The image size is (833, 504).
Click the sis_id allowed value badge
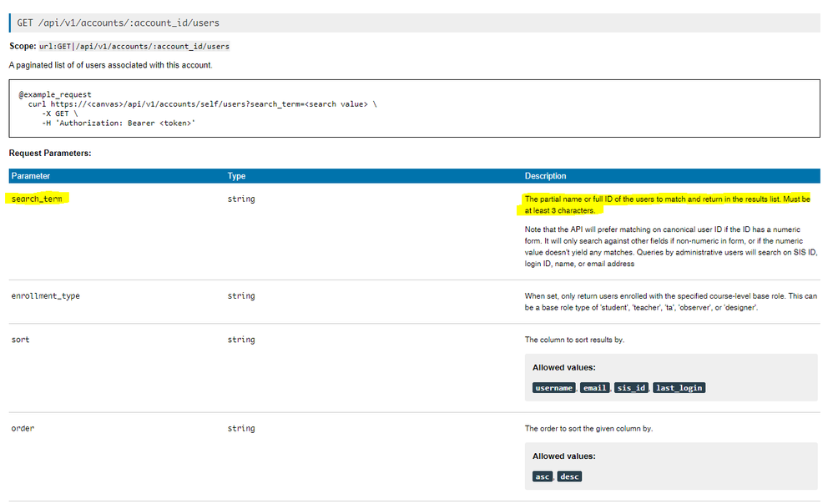pos(631,388)
